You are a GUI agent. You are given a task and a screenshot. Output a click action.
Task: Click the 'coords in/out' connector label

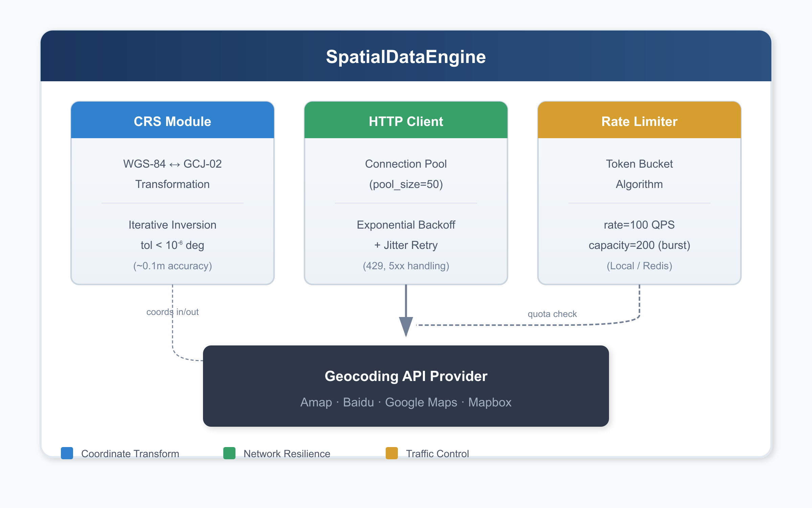[172, 312]
